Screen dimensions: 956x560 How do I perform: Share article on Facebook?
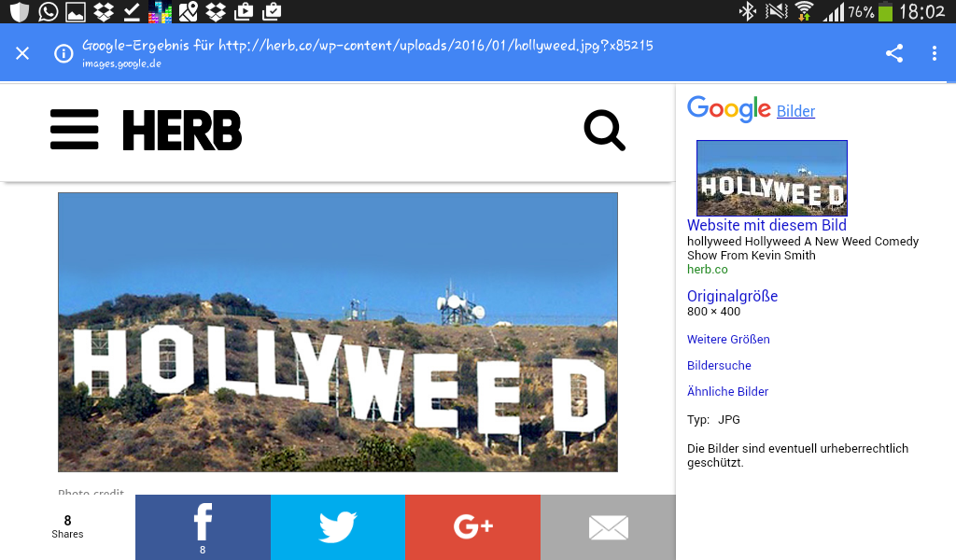click(203, 527)
